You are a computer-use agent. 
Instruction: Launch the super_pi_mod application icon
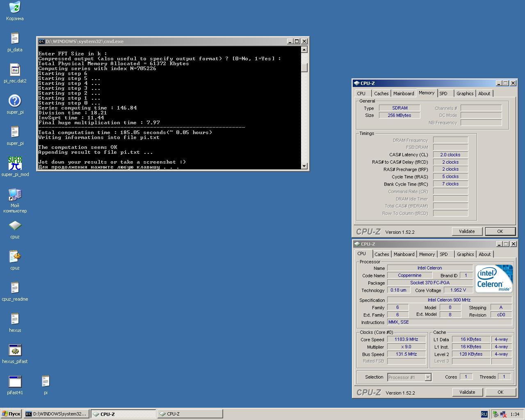click(15, 163)
